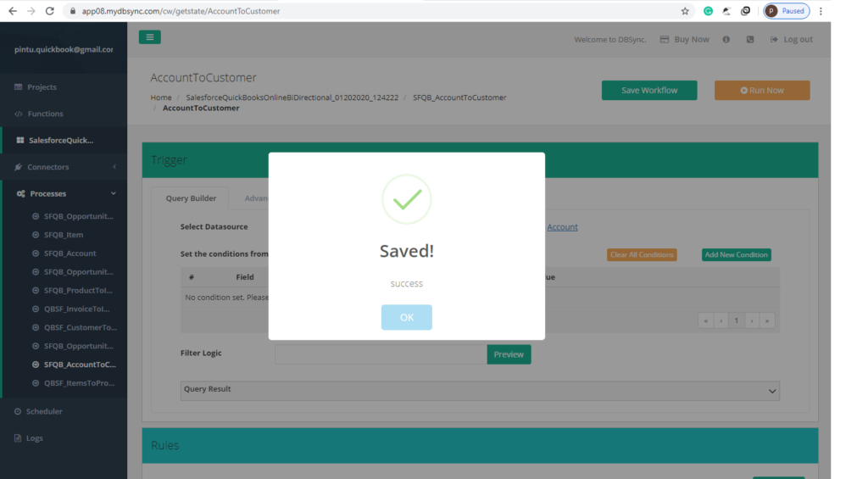Click the Filter Logic input field
This screenshot has height=479, width=868.
point(381,354)
